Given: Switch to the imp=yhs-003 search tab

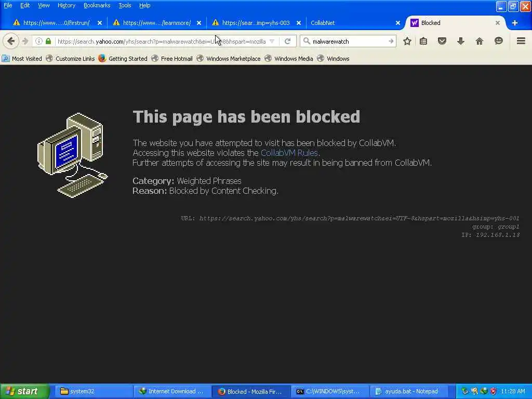Looking at the screenshot, I should (256, 23).
